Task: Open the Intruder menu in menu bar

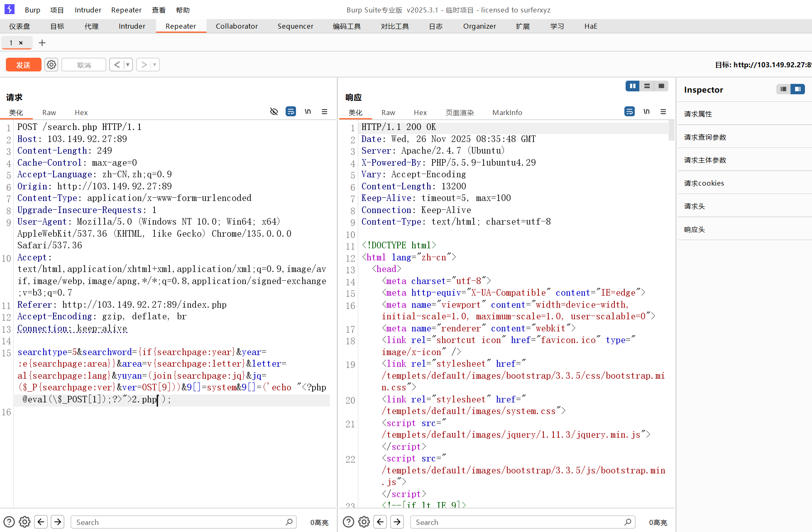Action: pos(88,10)
